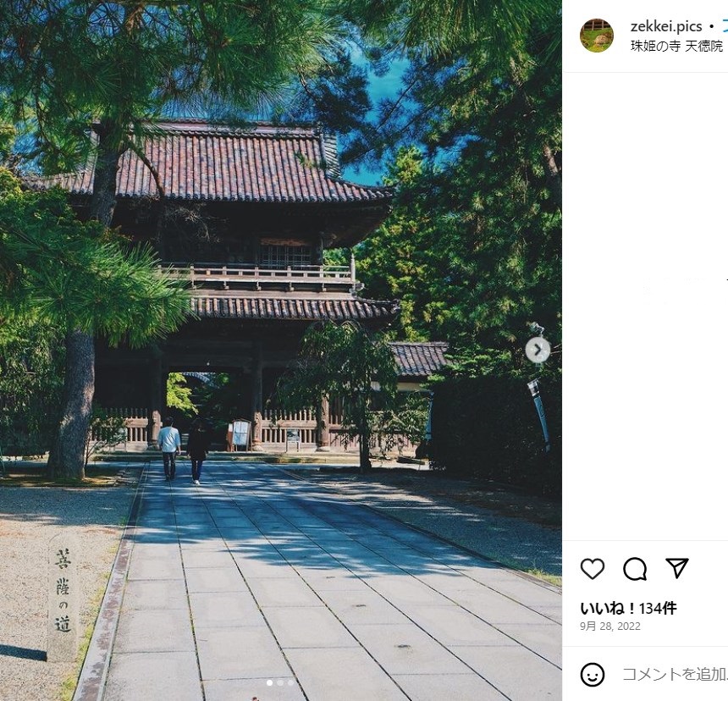Select the first carousel indicator dot
The image size is (728, 701).
coord(270,682)
